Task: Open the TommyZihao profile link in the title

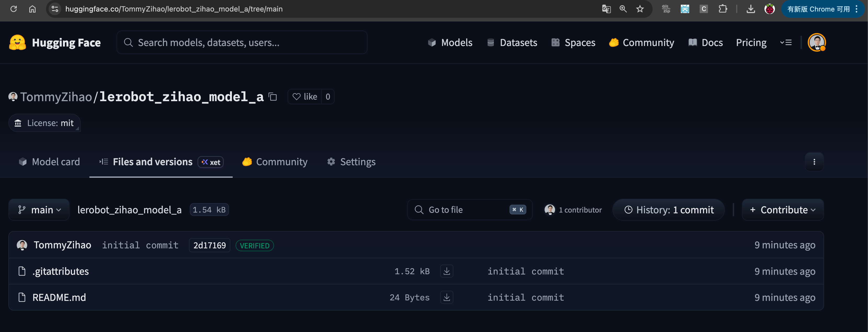Action: (56, 97)
